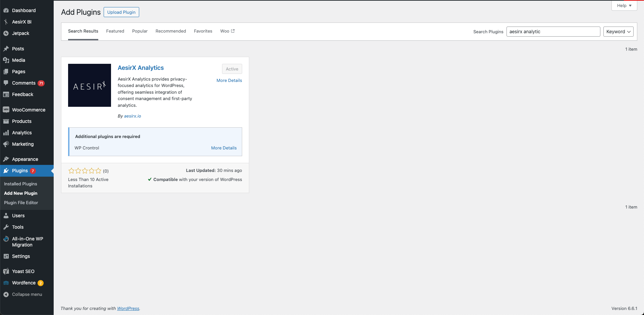This screenshot has width=644, height=315.
Task: Open Jetpack from the sidebar
Action: [x=20, y=33]
